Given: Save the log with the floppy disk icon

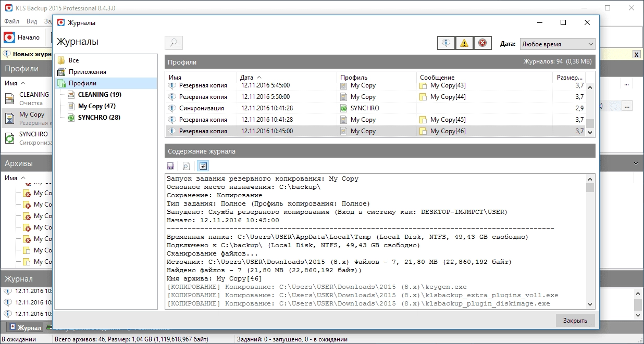Looking at the screenshot, I should (x=170, y=166).
